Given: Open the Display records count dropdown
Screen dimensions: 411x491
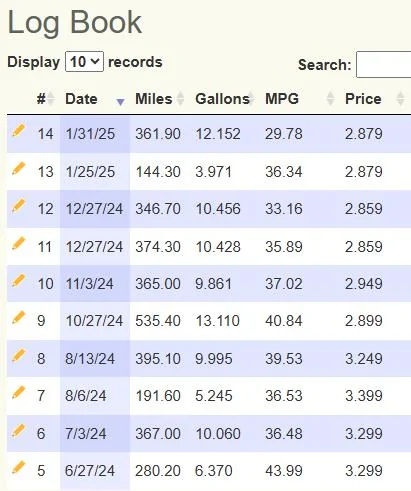Looking at the screenshot, I should click(x=84, y=62).
